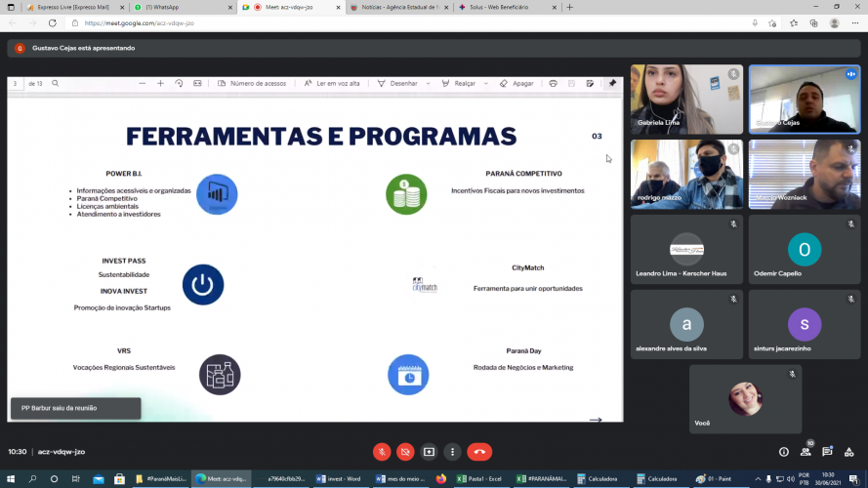Open the three-dot more options menu
Screen dimensions: 868x488
(452, 452)
